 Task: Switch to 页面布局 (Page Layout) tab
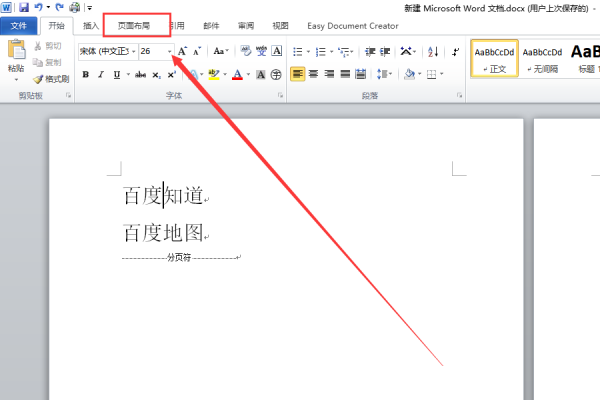coord(134,26)
